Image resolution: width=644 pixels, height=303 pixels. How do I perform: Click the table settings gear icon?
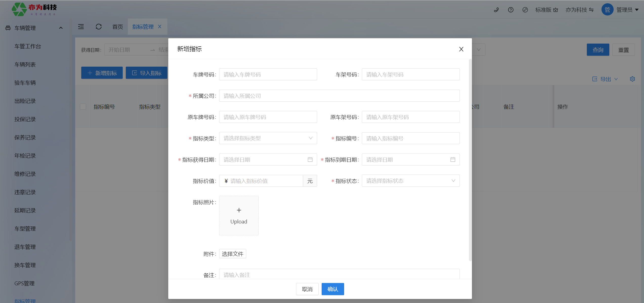632,79
